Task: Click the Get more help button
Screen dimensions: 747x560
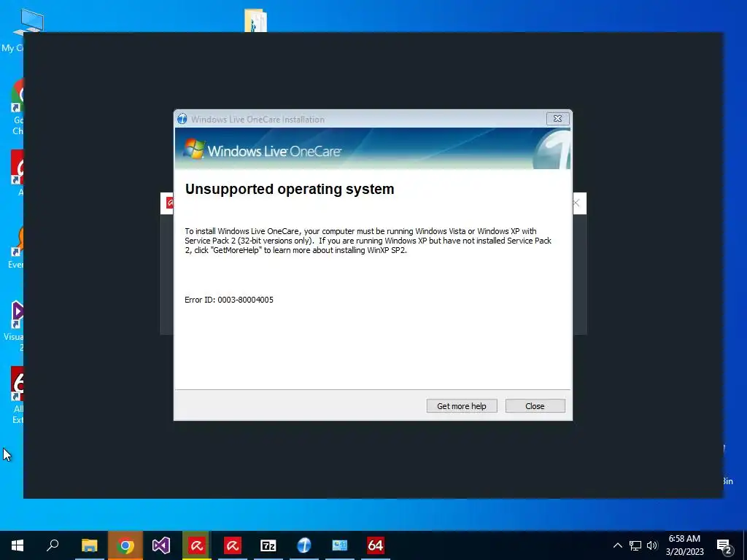Action: pyautogui.click(x=462, y=405)
